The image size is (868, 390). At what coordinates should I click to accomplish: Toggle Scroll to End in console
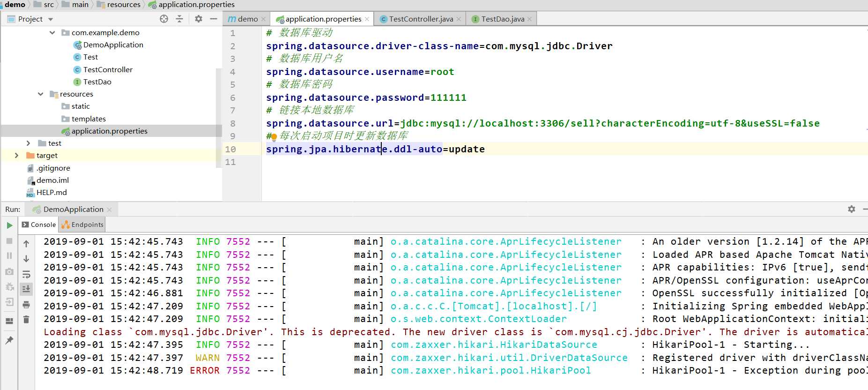[x=26, y=289]
